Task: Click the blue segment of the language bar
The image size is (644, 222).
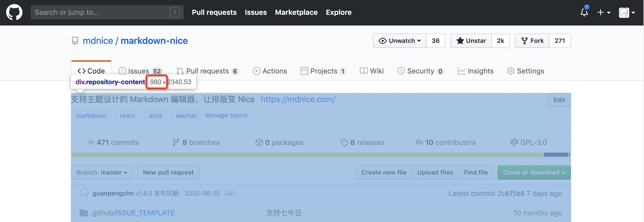Action: click(556, 155)
